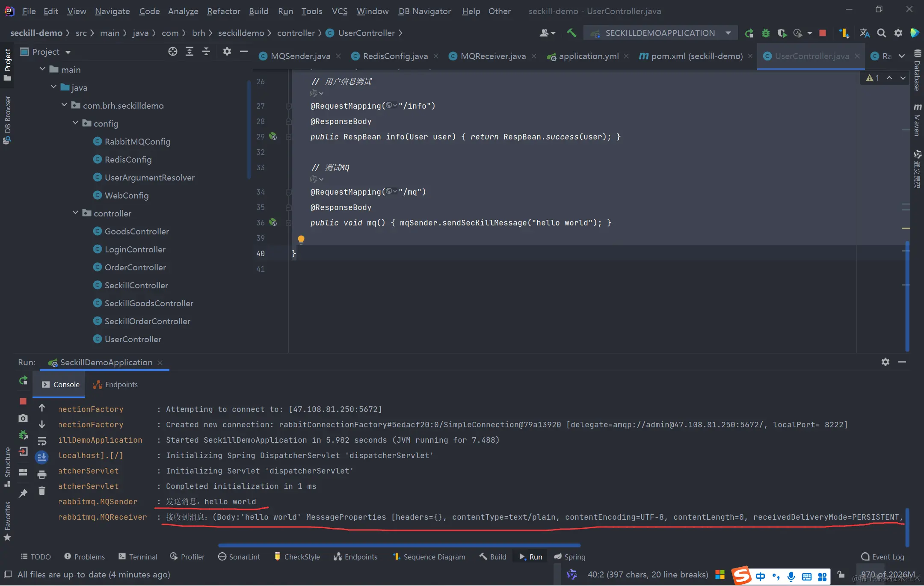Pin the Run tab
Image resolution: width=924 pixels, height=586 pixels.
pos(23,493)
